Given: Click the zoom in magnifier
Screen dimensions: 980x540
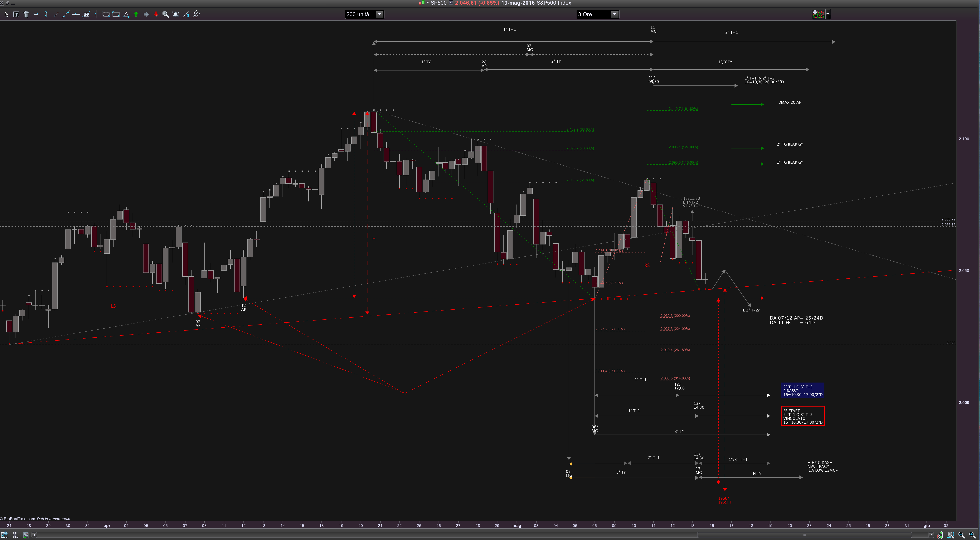Looking at the screenshot, I should pos(972,535).
